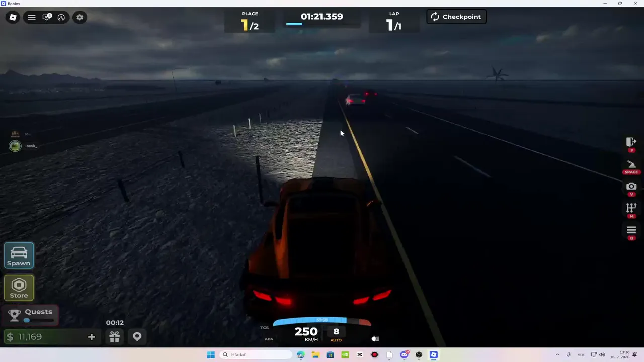
Task: Open the gear settings icon in the top bar
Action: click(79, 17)
